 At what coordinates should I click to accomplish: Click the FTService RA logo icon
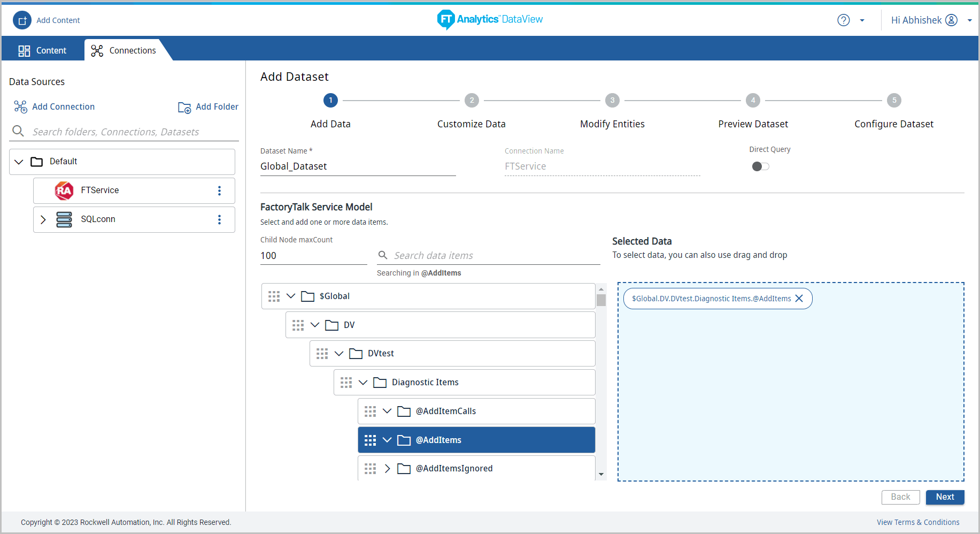tap(64, 190)
